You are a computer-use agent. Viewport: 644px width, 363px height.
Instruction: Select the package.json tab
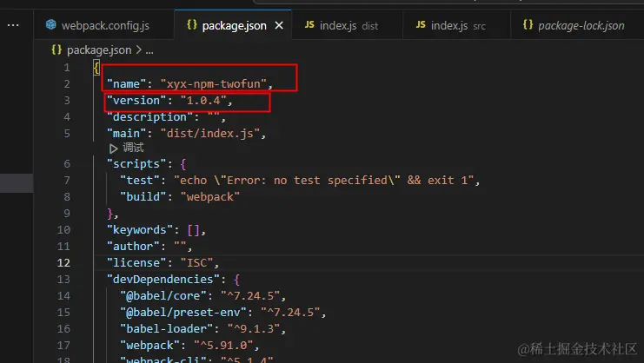point(233,25)
